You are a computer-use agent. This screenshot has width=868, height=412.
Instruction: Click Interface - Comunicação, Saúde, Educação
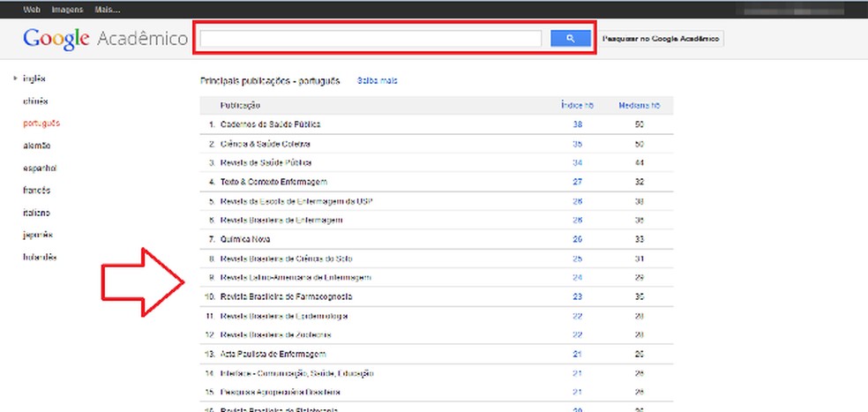tap(297, 374)
